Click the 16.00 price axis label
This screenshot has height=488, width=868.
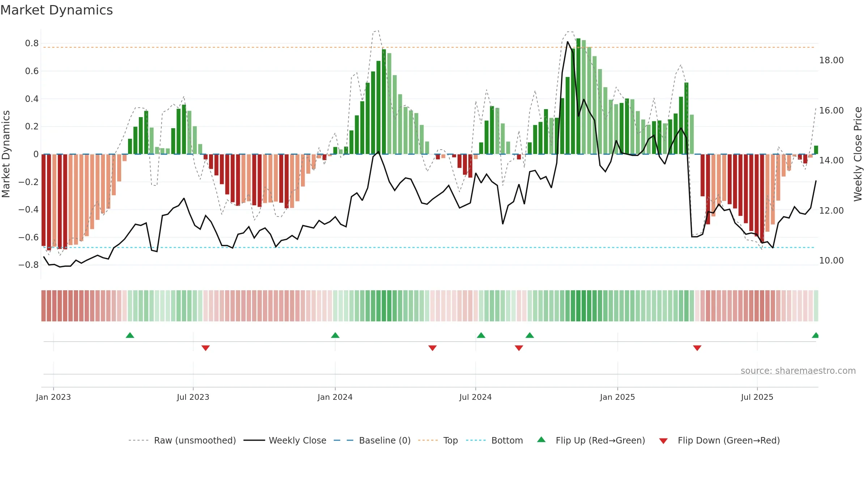pos(831,110)
